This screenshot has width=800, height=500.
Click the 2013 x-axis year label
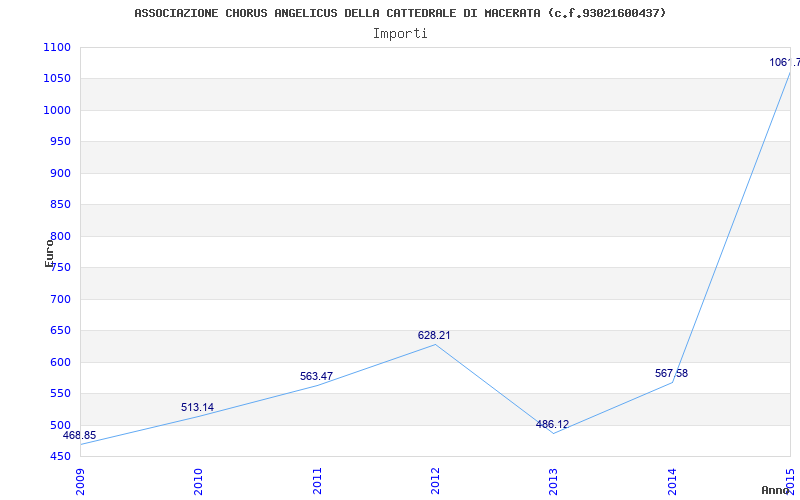[554, 481]
